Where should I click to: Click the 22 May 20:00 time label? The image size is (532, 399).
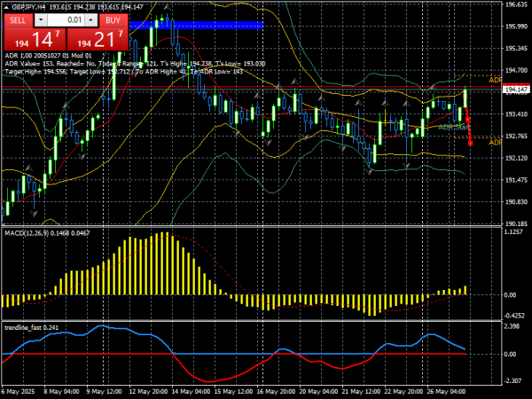click(x=404, y=391)
